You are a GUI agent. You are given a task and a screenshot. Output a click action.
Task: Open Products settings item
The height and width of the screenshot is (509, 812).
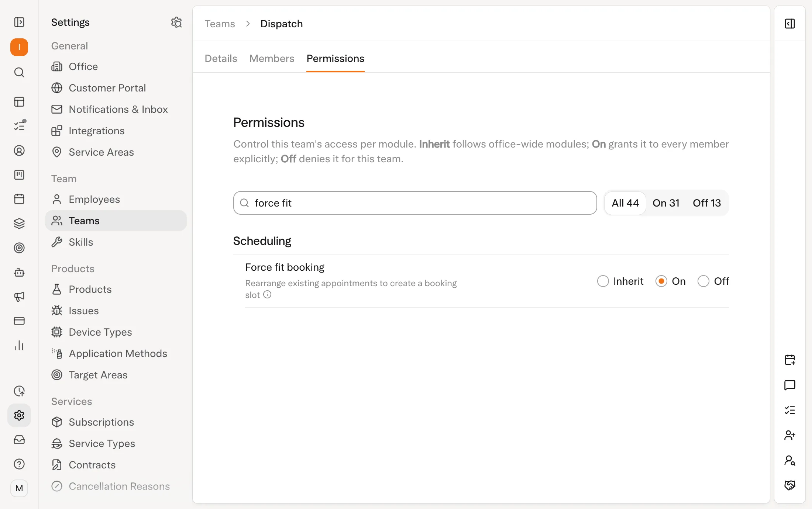click(116, 289)
